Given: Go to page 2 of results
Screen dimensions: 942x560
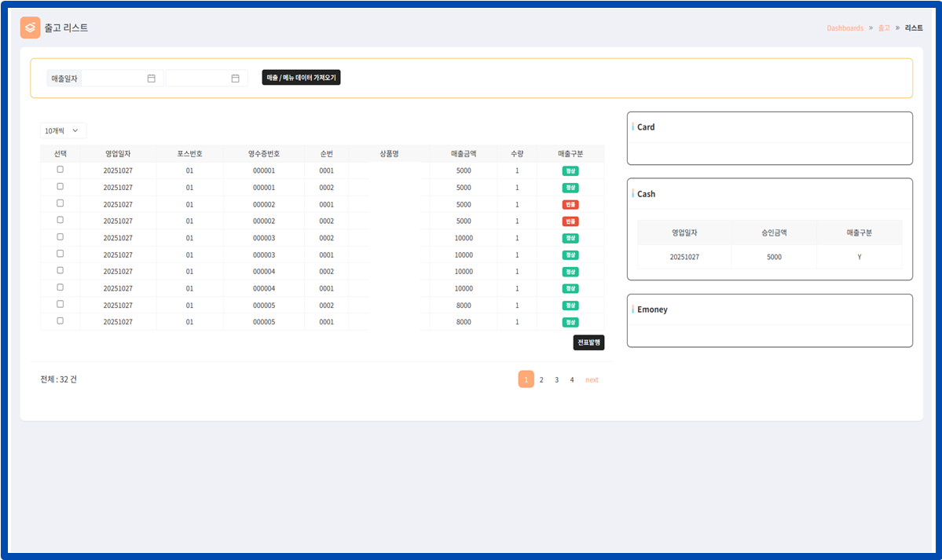Looking at the screenshot, I should pyautogui.click(x=541, y=380).
